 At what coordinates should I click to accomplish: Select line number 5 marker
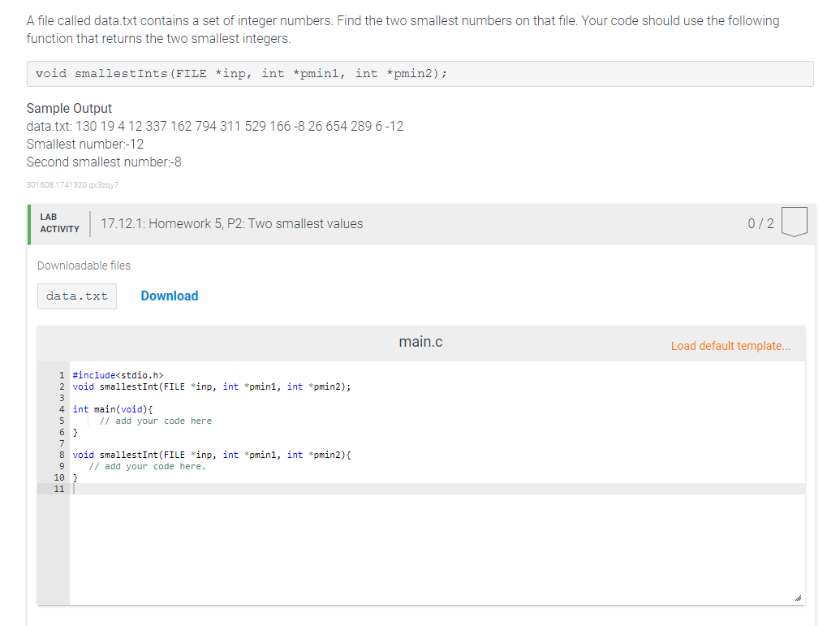(x=59, y=420)
